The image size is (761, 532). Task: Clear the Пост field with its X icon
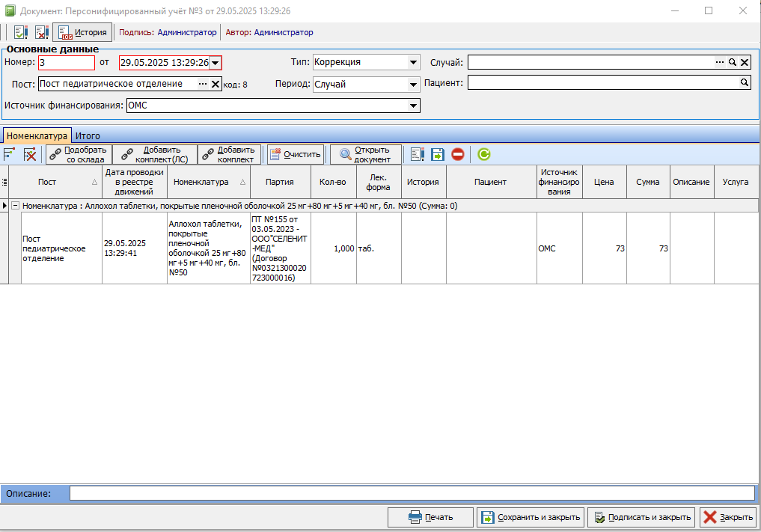pyautogui.click(x=216, y=84)
